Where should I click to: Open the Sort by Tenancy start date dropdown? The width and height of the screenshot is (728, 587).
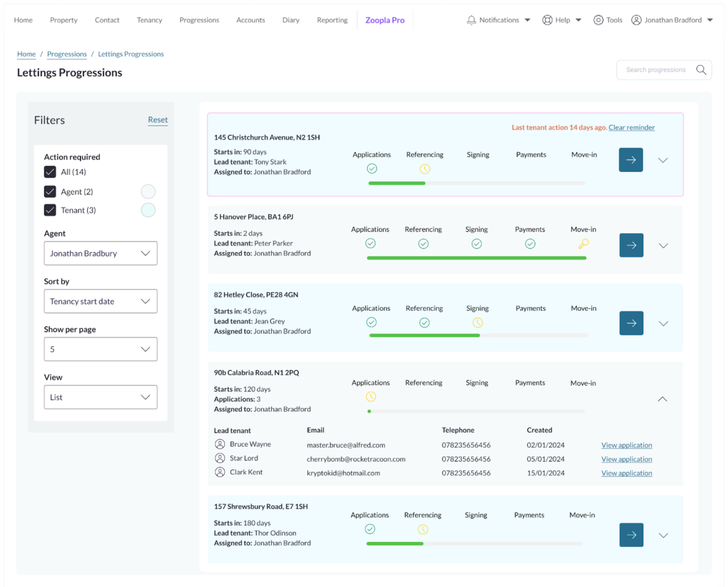pos(100,301)
